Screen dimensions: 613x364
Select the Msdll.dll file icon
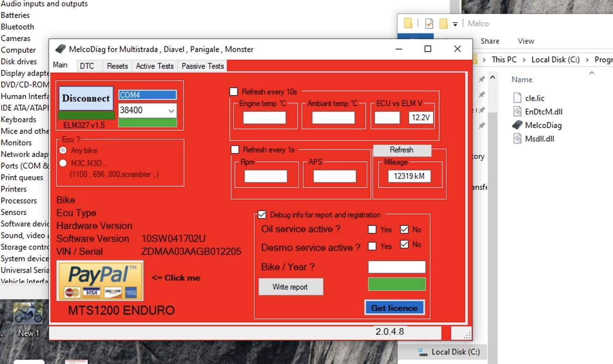click(x=517, y=138)
